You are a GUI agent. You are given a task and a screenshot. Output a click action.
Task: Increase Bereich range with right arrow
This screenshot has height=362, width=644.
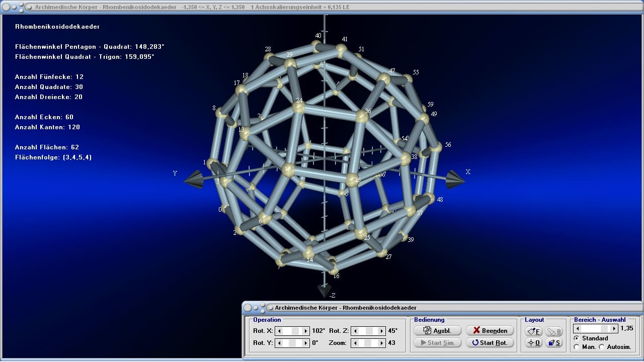[x=613, y=329]
